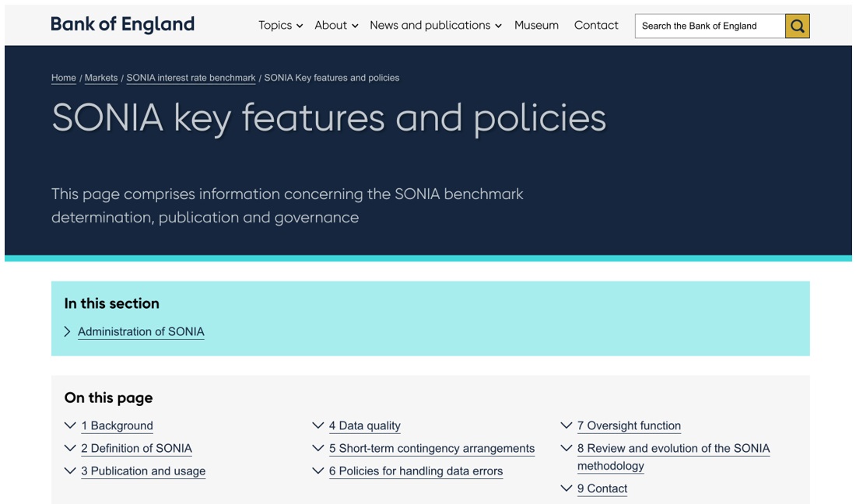
Task: Click the In this section heading
Action: pos(111,304)
